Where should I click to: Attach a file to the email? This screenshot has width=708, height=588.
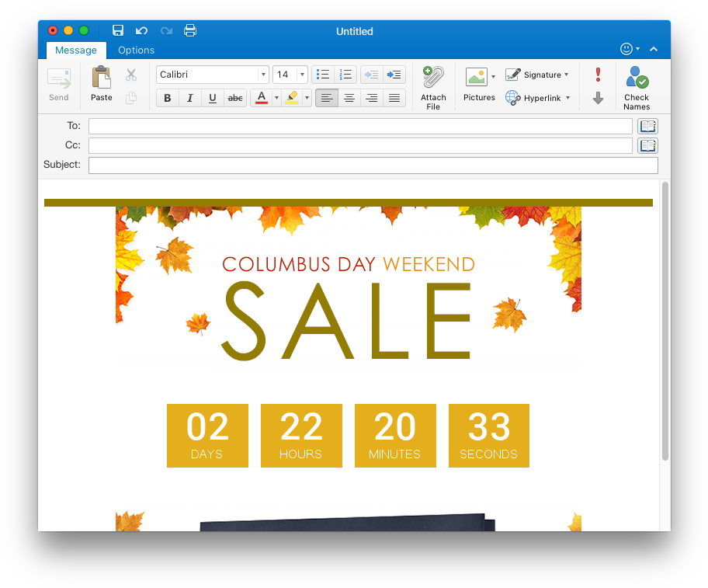click(432, 85)
